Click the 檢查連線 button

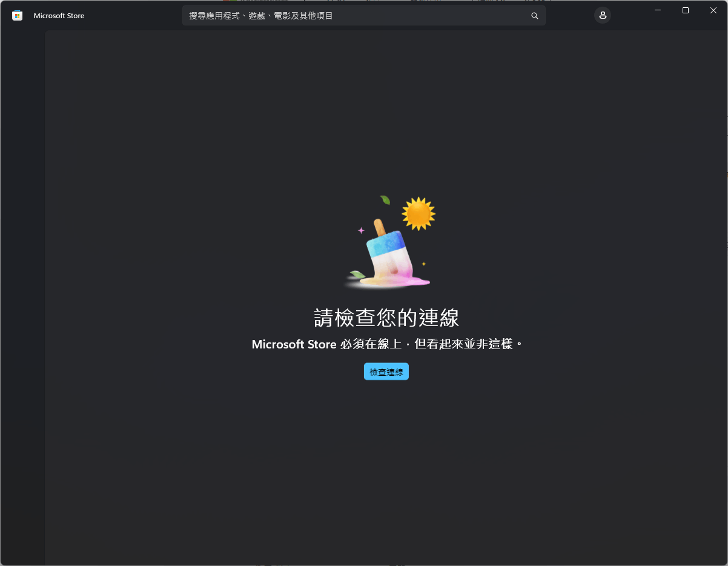(386, 372)
